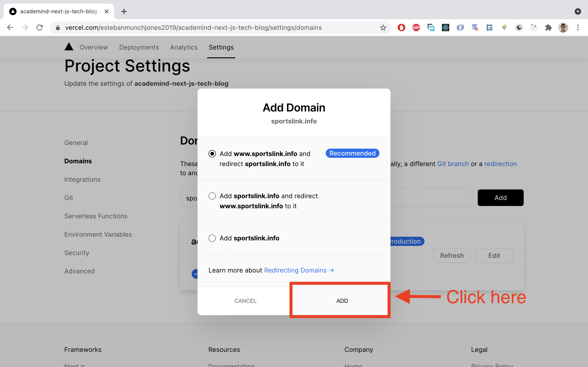
Task: Open the Chrome profile avatar menu
Action: tap(563, 28)
